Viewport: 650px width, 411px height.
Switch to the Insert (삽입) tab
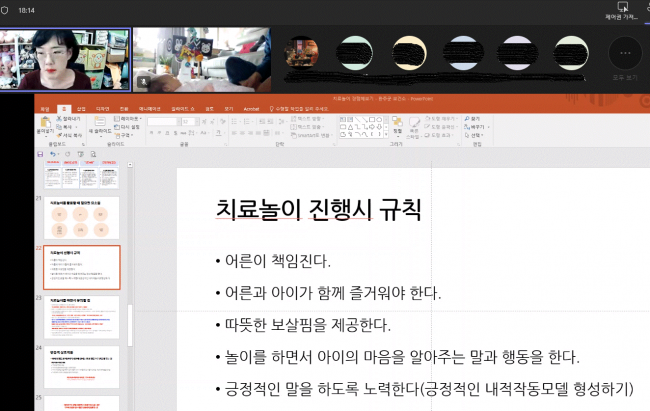tap(81, 109)
